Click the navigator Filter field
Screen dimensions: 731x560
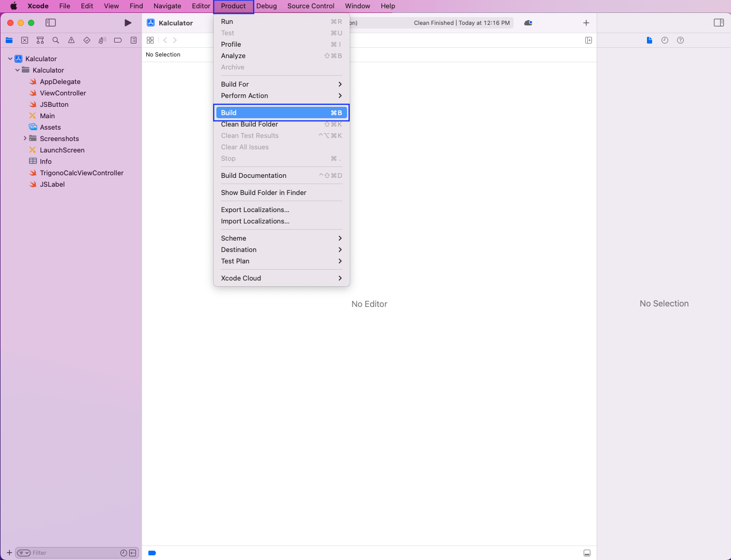77,553
